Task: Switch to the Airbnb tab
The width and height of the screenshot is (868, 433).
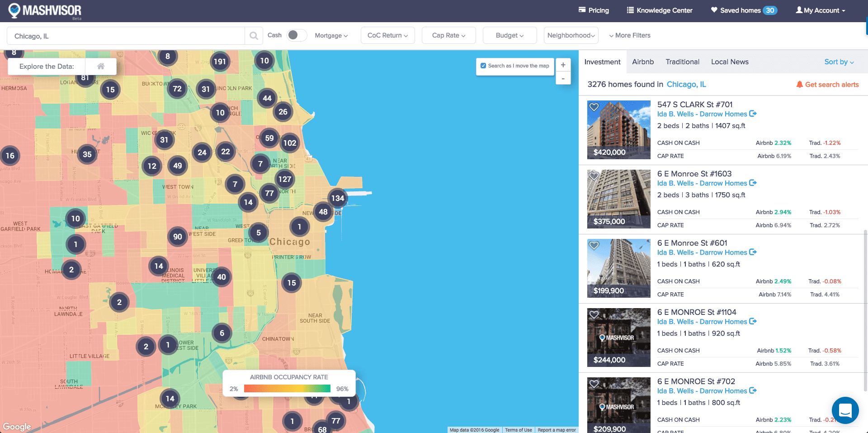Action: pyautogui.click(x=643, y=62)
